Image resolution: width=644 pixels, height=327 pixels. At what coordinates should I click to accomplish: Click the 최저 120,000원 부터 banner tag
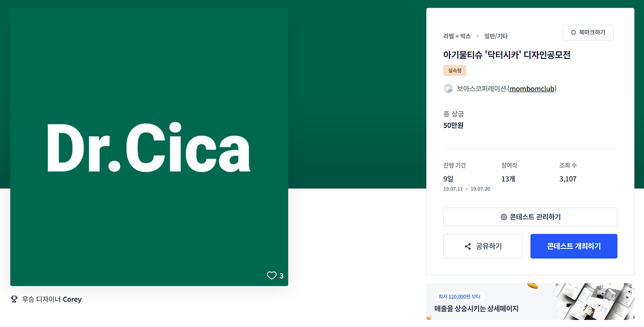[460, 297]
